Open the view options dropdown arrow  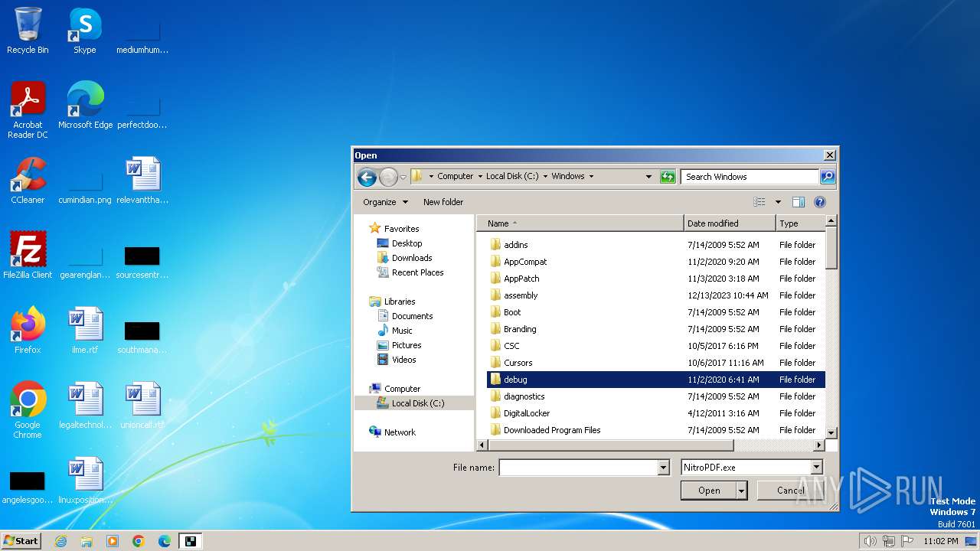click(x=778, y=202)
